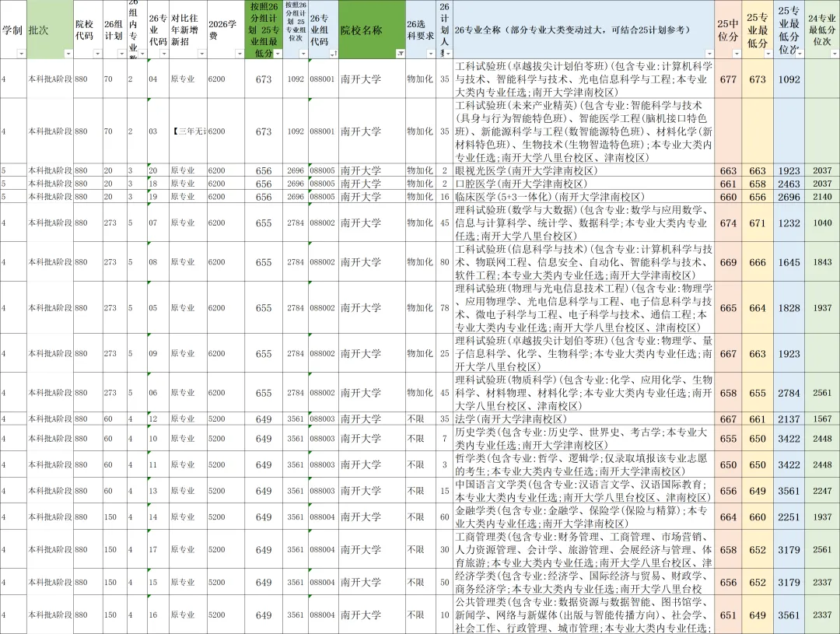
Task: Select the rank cell 1828
Action: 789,307
